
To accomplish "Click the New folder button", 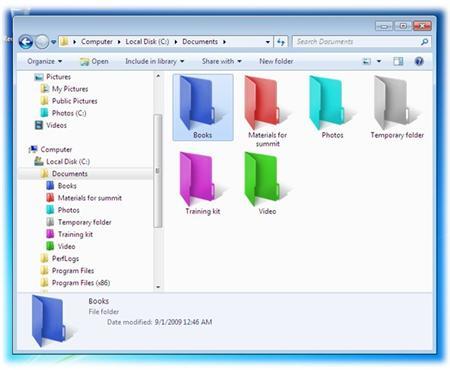I will pos(276,61).
